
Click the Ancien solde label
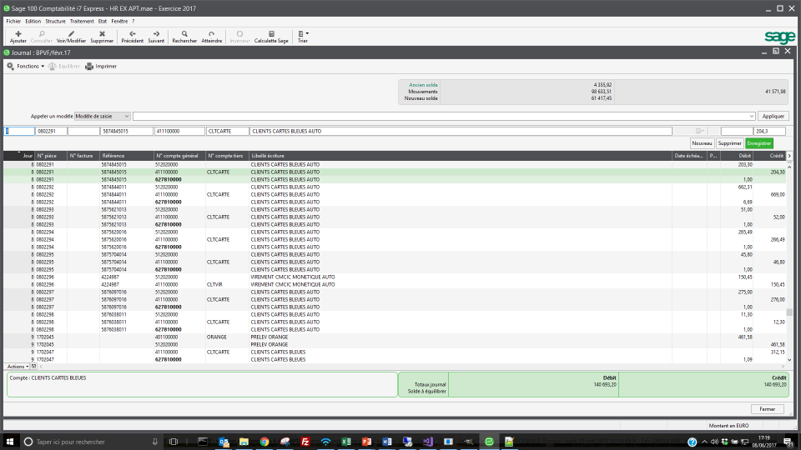[x=423, y=85]
